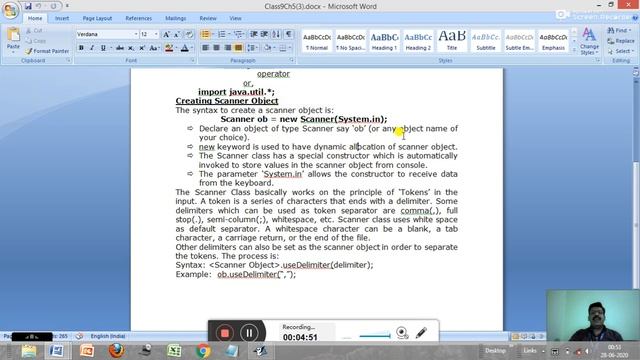Open the Mailings tab
The image size is (640, 360).
[x=176, y=18]
